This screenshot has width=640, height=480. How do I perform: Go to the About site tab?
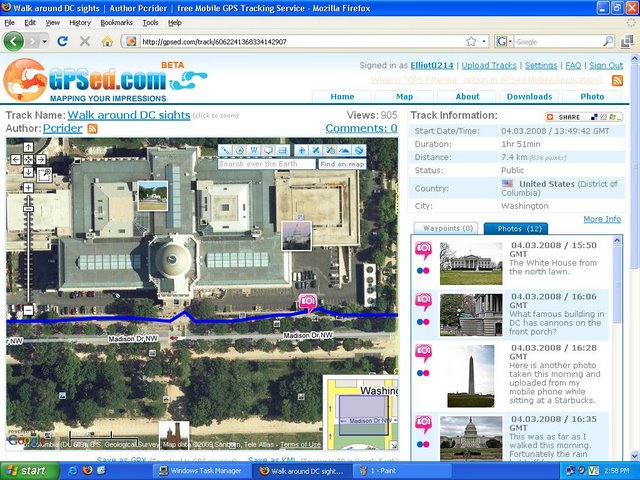point(467,97)
